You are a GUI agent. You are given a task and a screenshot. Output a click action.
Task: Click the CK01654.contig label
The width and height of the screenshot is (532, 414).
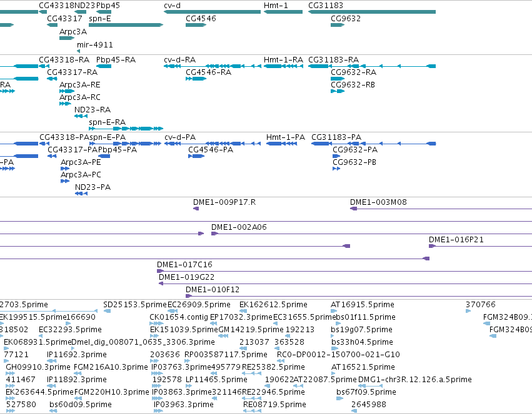(178, 317)
